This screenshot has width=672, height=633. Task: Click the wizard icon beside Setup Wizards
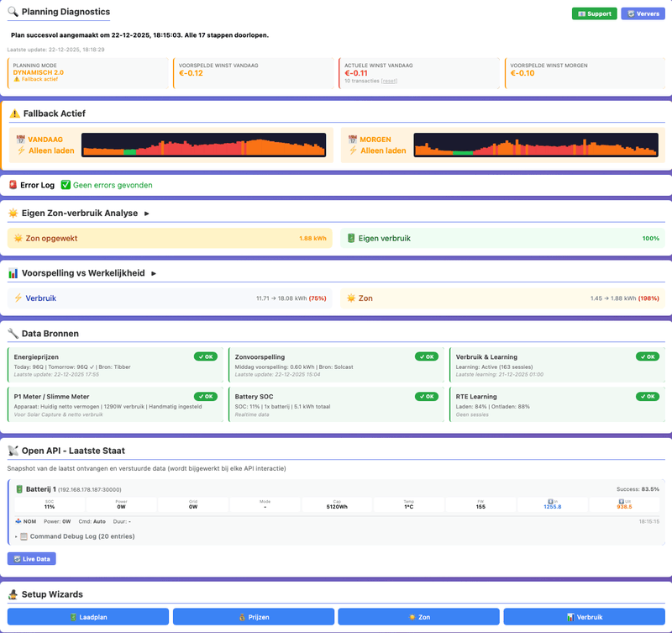pos(13,594)
